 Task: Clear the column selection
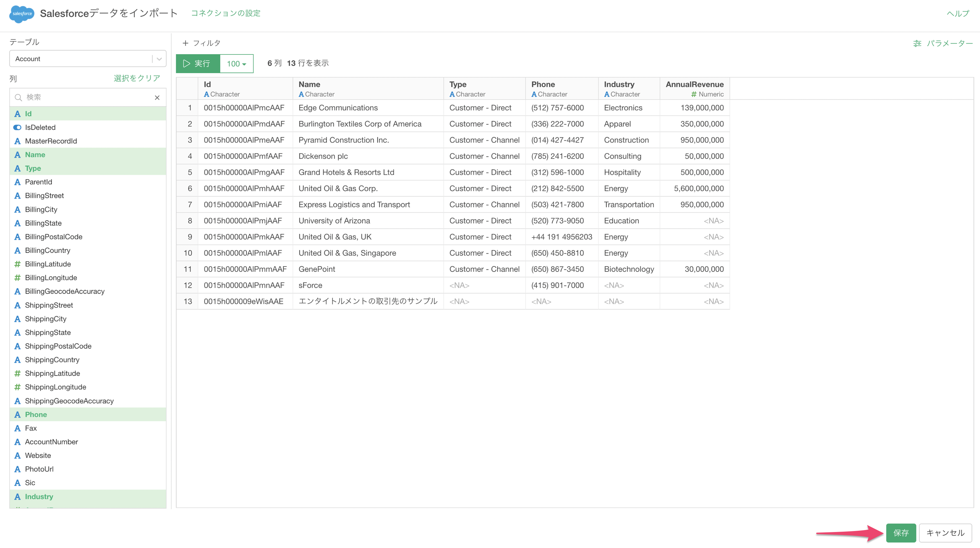click(x=137, y=78)
